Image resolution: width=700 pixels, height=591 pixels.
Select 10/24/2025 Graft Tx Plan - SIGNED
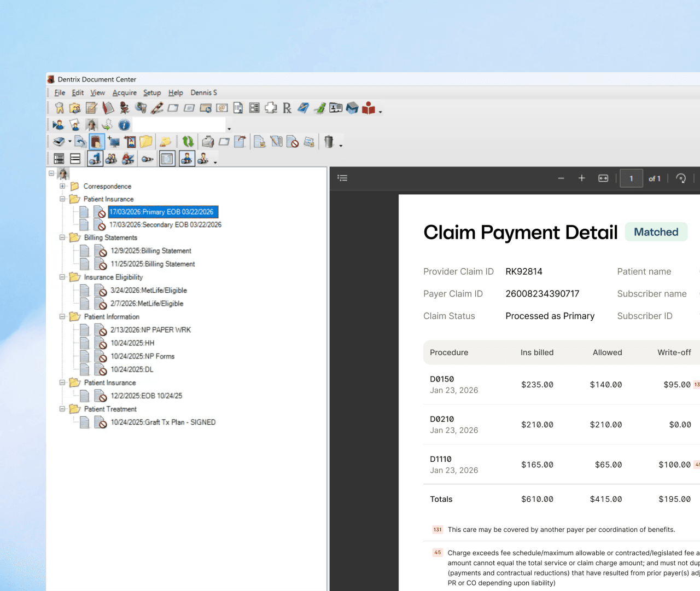[x=163, y=422]
